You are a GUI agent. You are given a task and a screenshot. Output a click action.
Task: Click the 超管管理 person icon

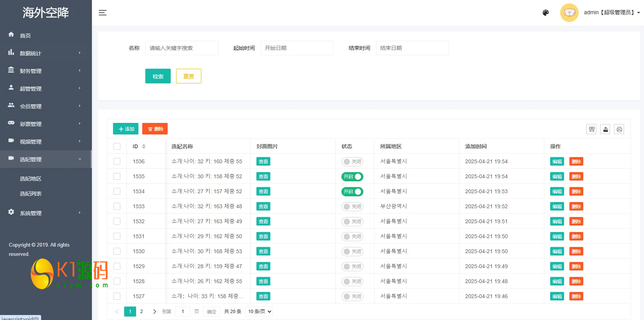tap(11, 88)
